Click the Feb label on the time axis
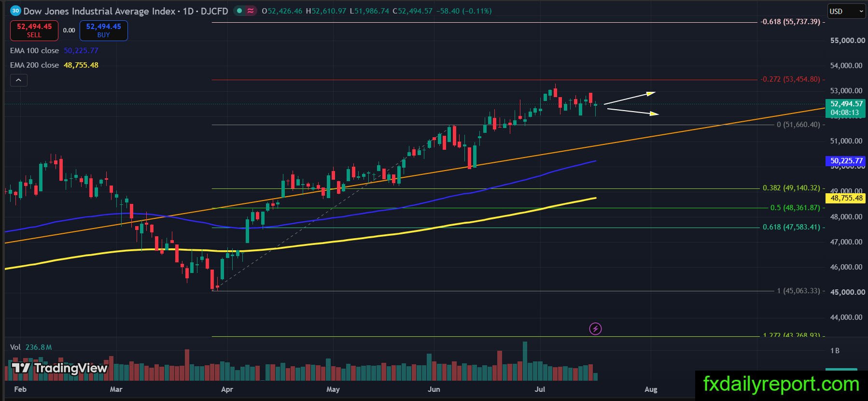The image size is (868, 401). click(20, 389)
